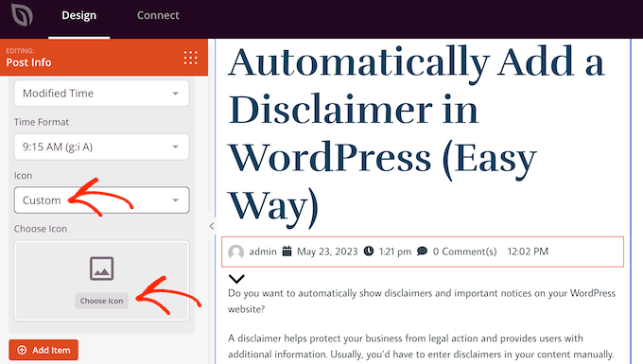
Task: Click the admin author name
Action: [x=263, y=251]
